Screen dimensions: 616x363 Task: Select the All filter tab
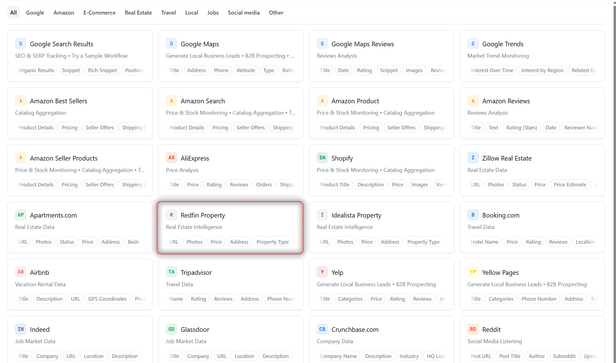point(13,13)
